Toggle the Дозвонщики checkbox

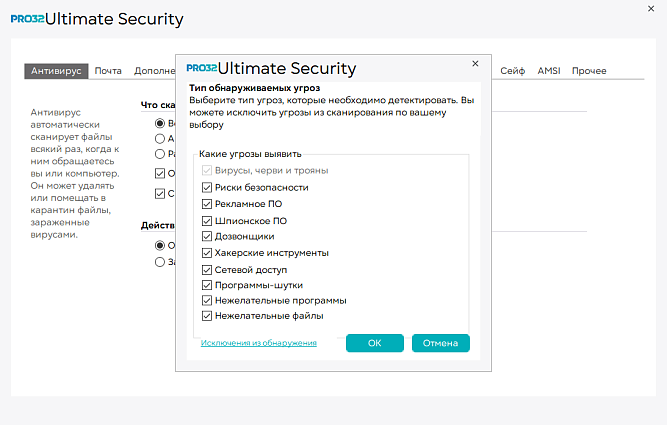pos(207,236)
